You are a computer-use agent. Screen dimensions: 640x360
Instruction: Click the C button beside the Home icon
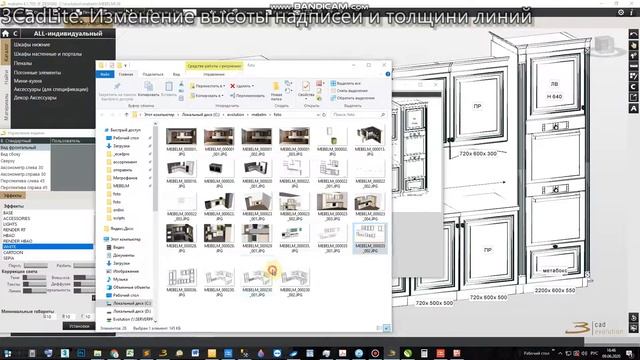pyautogui.click(x=16, y=33)
